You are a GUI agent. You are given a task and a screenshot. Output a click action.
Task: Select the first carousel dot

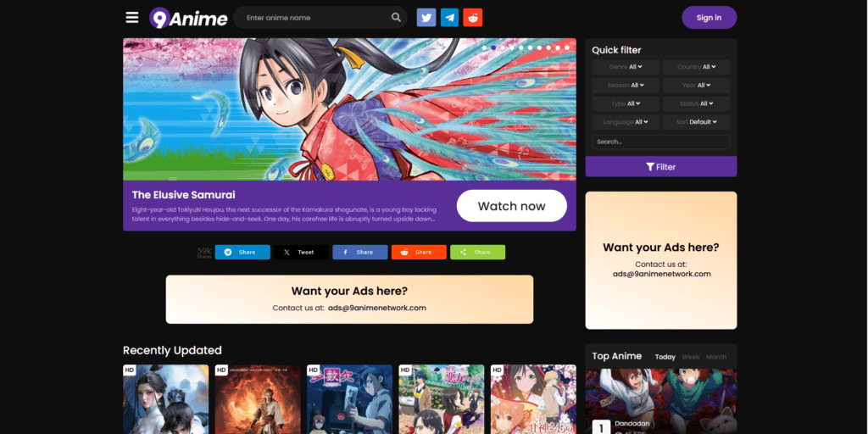[x=484, y=48]
